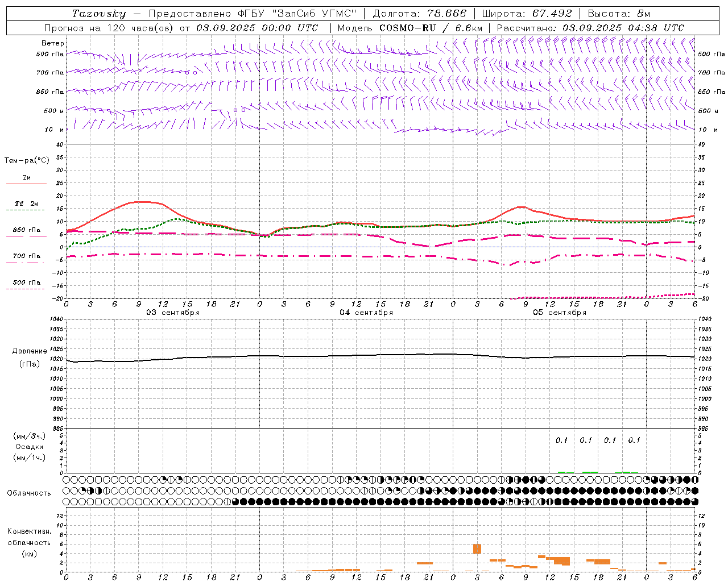Select the text Предоставлено ФГБУ "ЗапСиб УГМС"
This screenshot has width=728, height=582.
(253, 14)
